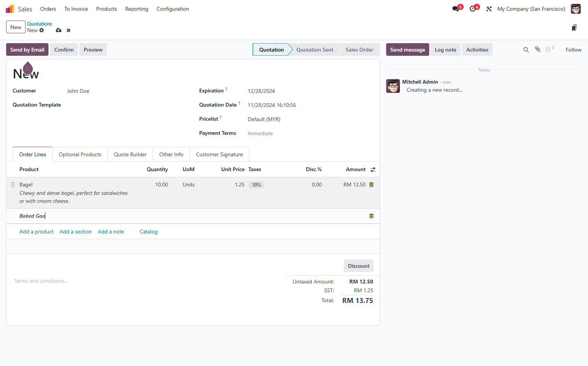Open the Configuration menu
588x366 pixels.
(172, 9)
